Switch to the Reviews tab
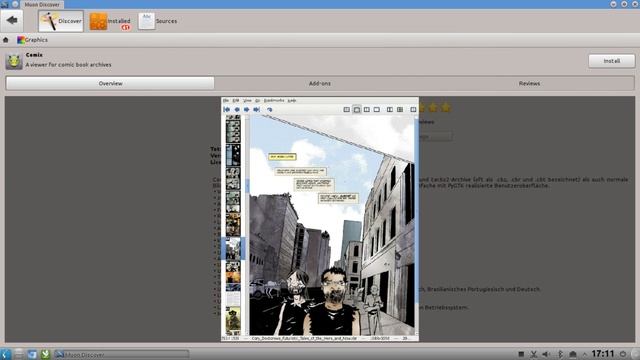This screenshot has width=640, height=360. tap(529, 83)
